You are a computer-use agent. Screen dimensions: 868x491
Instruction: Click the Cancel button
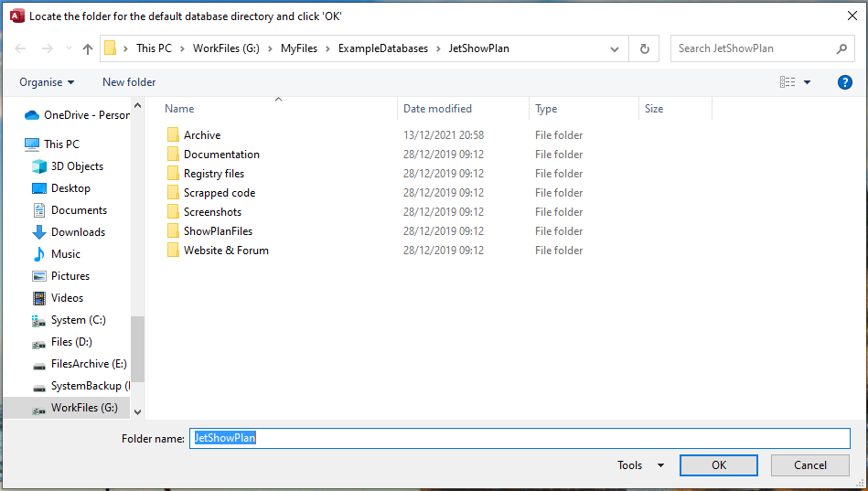pos(809,465)
